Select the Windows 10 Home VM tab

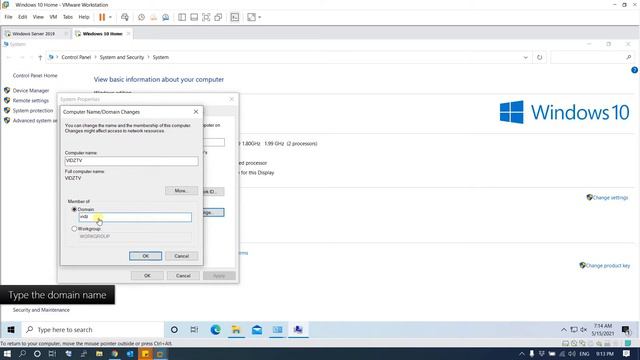click(102, 34)
